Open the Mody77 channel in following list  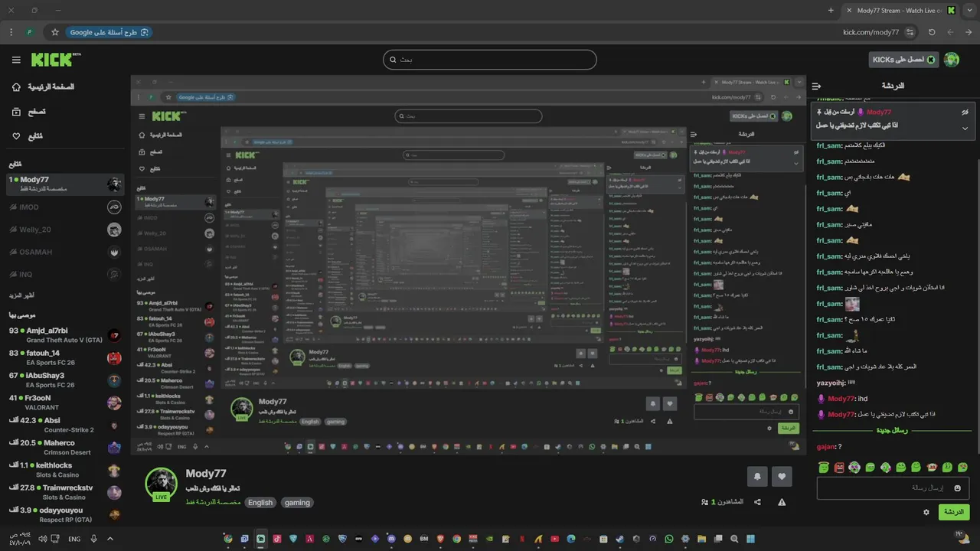[64, 184]
